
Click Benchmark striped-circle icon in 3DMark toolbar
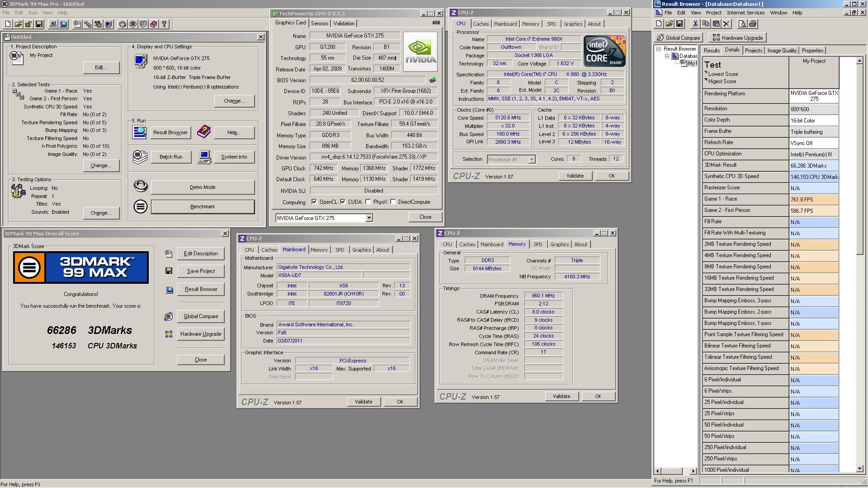pos(133,24)
